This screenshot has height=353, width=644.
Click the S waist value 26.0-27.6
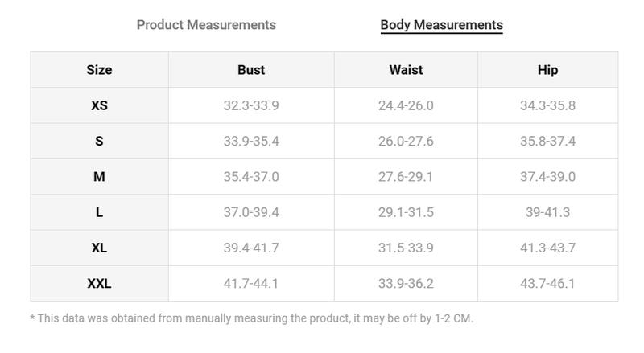pyautogui.click(x=406, y=142)
